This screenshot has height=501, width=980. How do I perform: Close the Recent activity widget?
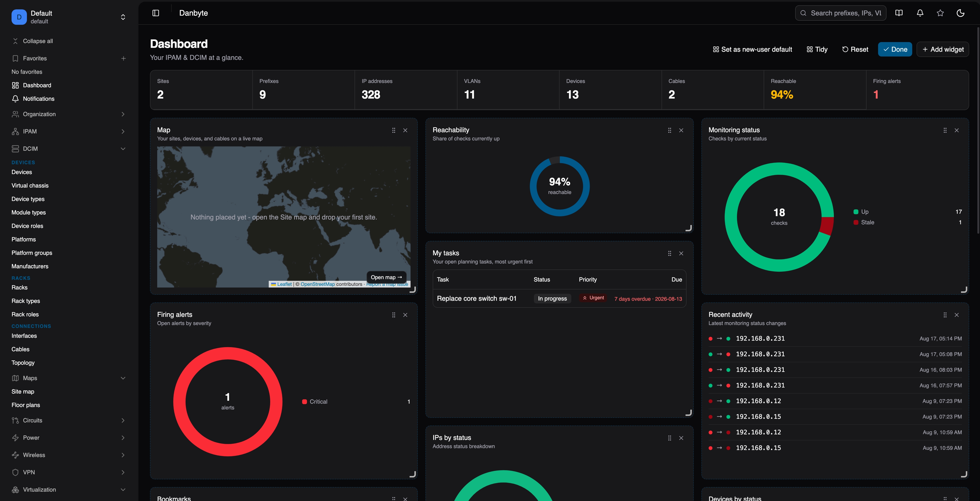pos(956,315)
